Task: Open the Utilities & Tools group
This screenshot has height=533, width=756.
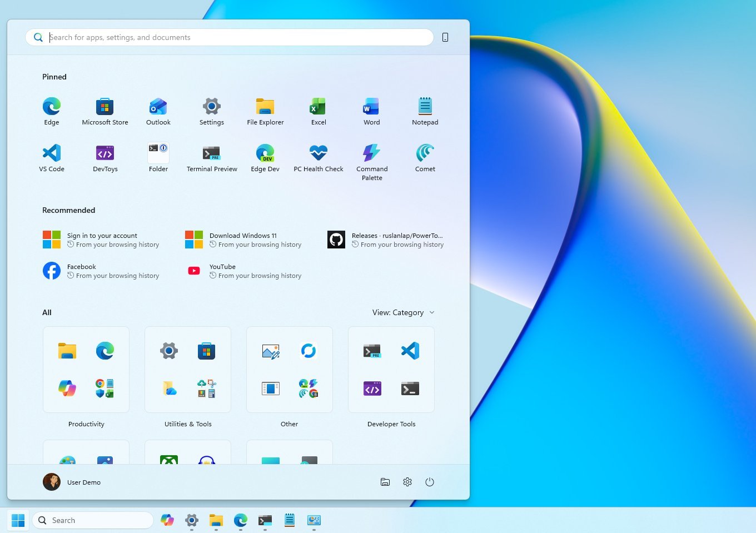Action: (187, 369)
